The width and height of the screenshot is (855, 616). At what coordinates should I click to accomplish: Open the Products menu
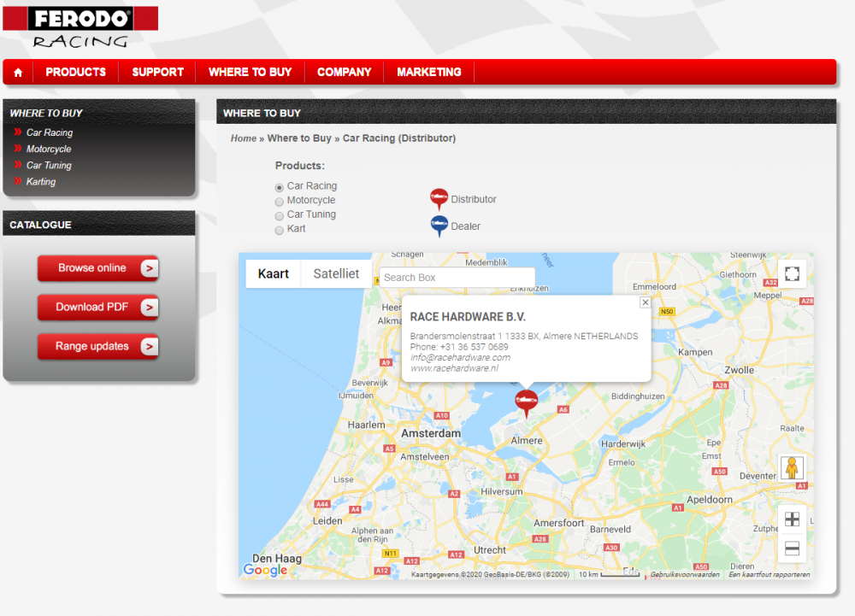76,72
